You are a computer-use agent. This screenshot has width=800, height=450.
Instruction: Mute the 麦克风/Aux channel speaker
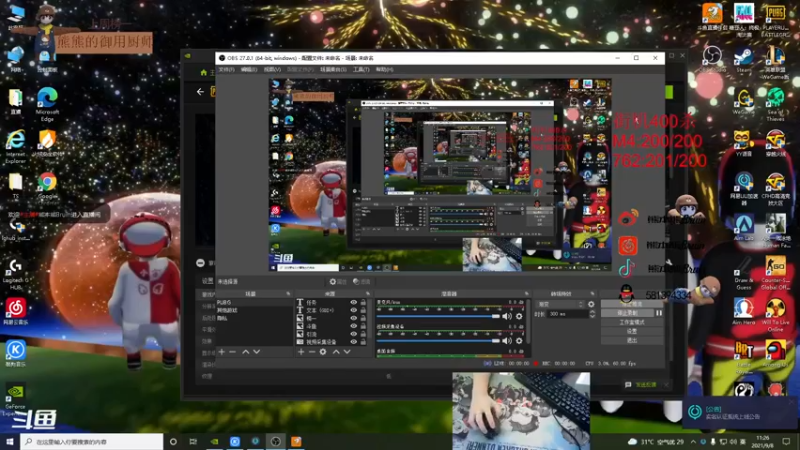(507, 316)
